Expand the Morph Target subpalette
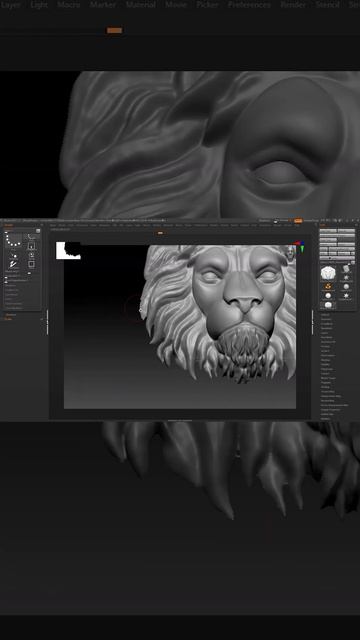 [x=328, y=378]
